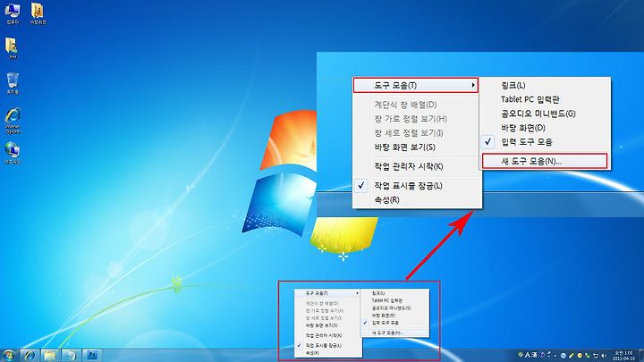Click the green checkmark tray icon
Viewport: 644px width, 362px height.
(521, 355)
